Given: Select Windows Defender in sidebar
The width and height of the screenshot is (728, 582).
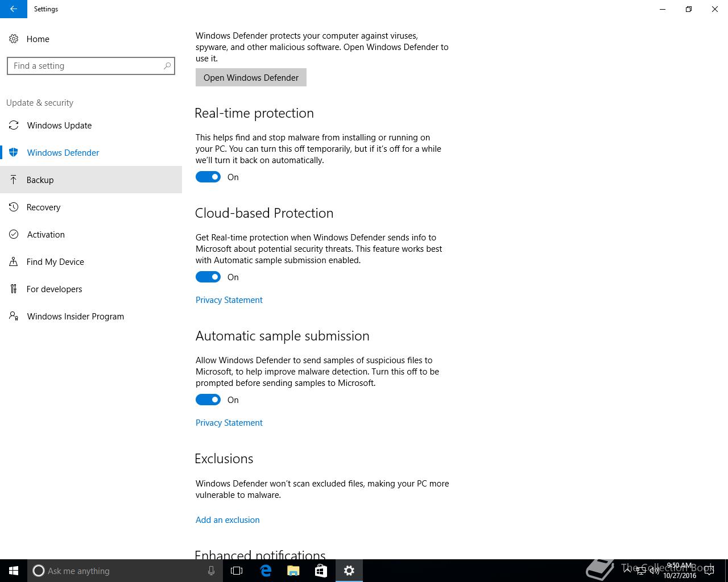Looking at the screenshot, I should (91, 152).
